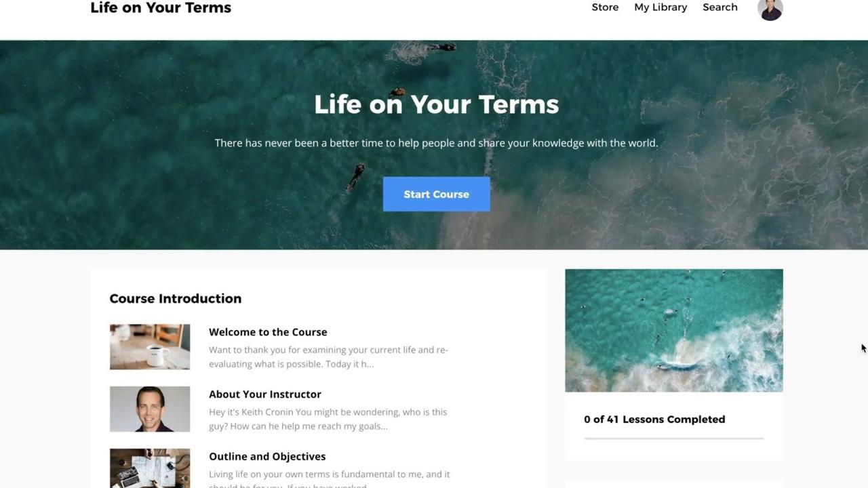Click the 0 of 41 Lessons Completed label
Image resolution: width=868 pixels, height=488 pixels.
tap(654, 420)
